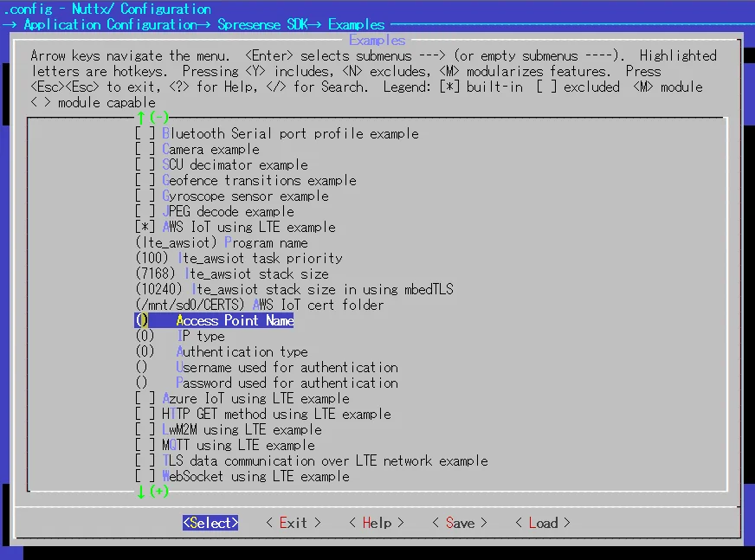Image resolution: width=755 pixels, height=560 pixels.
Task: Select Password used for authentication entry
Action: 267,383
